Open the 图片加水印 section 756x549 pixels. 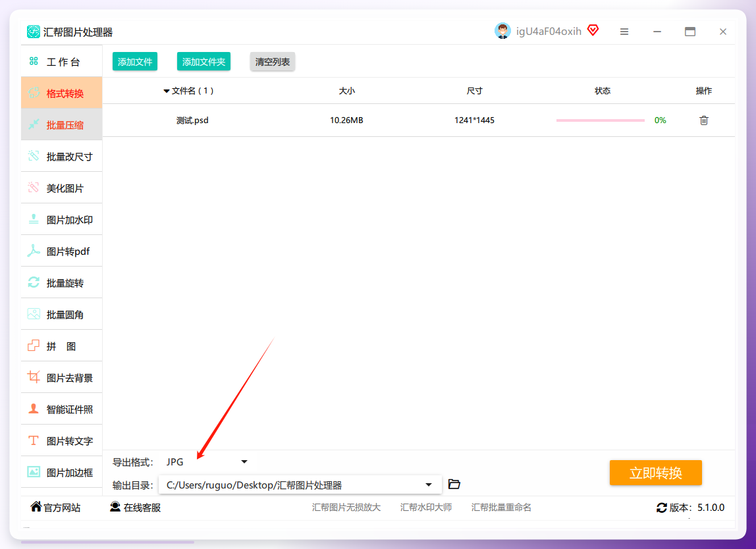click(62, 220)
